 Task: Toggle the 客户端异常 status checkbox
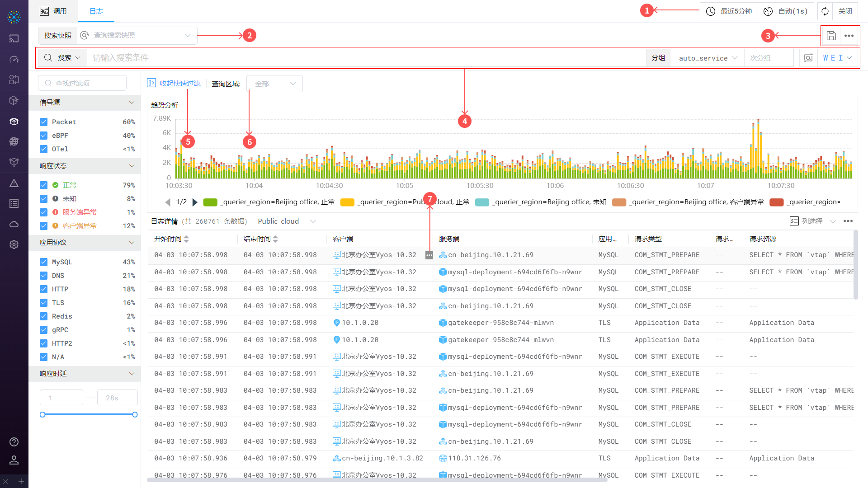point(44,226)
